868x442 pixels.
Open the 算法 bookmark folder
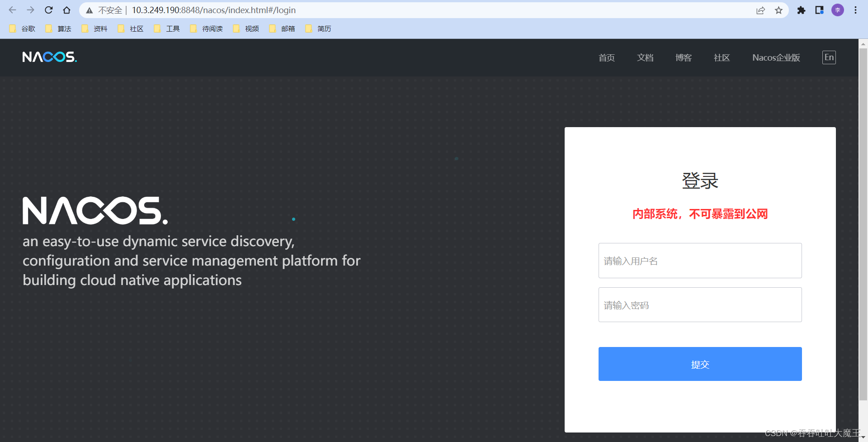pos(58,29)
